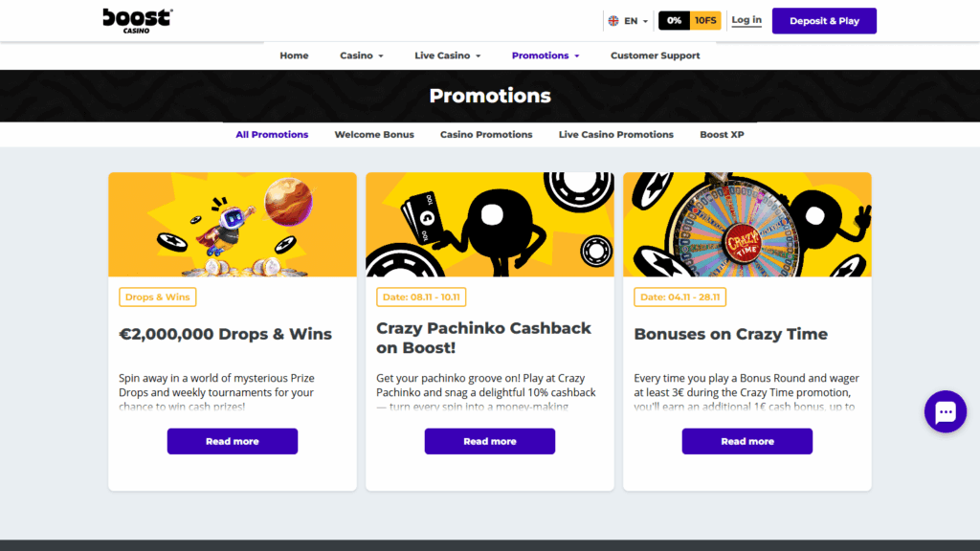Expand the Live Casino menu dropdown
Viewport: 980px width, 551px height.
tap(448, 55)
